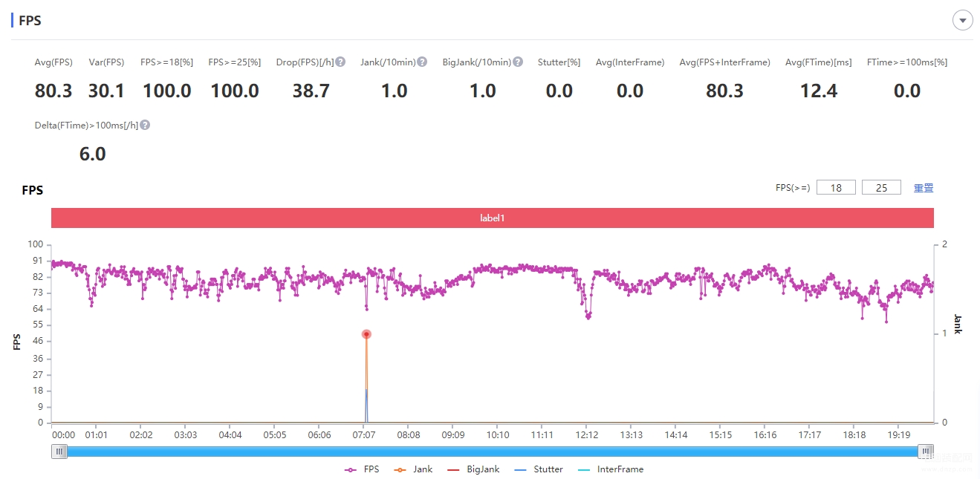This screenshot has height=479, width=980.
Task: Click the FPS threshold field showing 18
Action: [836, 188]
